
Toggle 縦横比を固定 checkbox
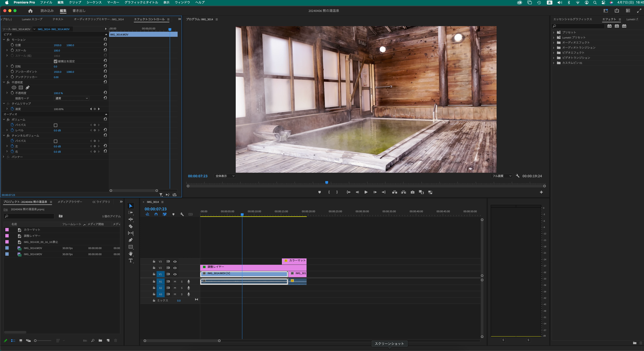[x=55, y=61]
